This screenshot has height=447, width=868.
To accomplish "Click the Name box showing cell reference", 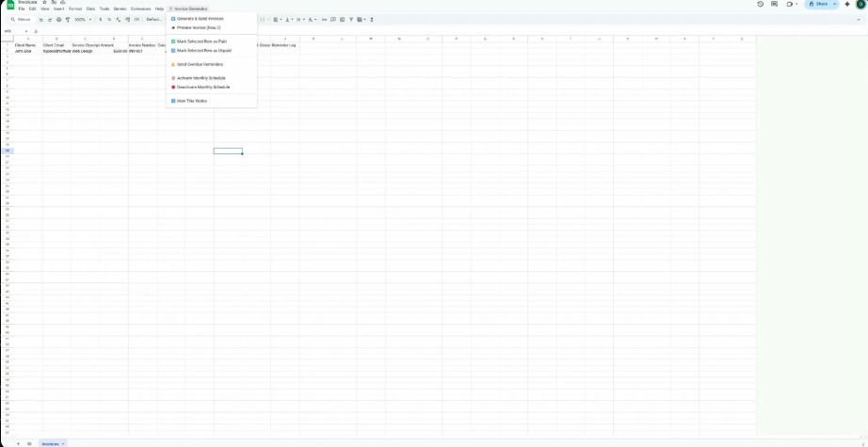I will [15, 31].
